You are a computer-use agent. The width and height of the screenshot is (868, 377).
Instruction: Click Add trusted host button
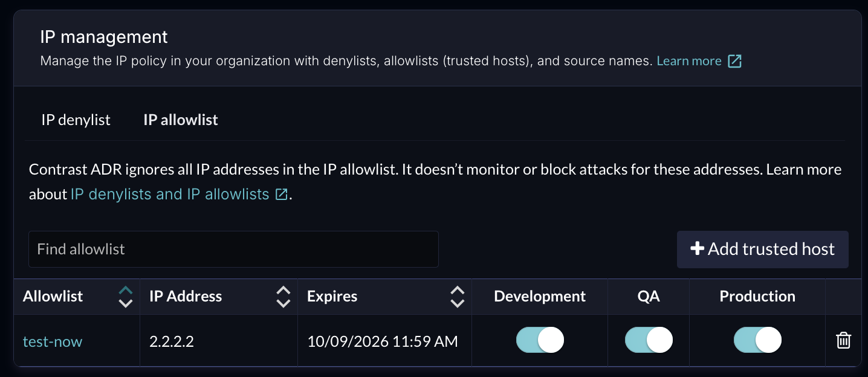(x=763, y=249)
